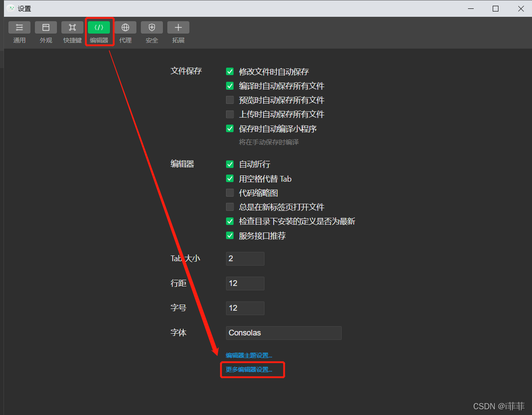Click the 字号 font size input field
Viewport: 532px width, 415px height.
coord(245,308)
